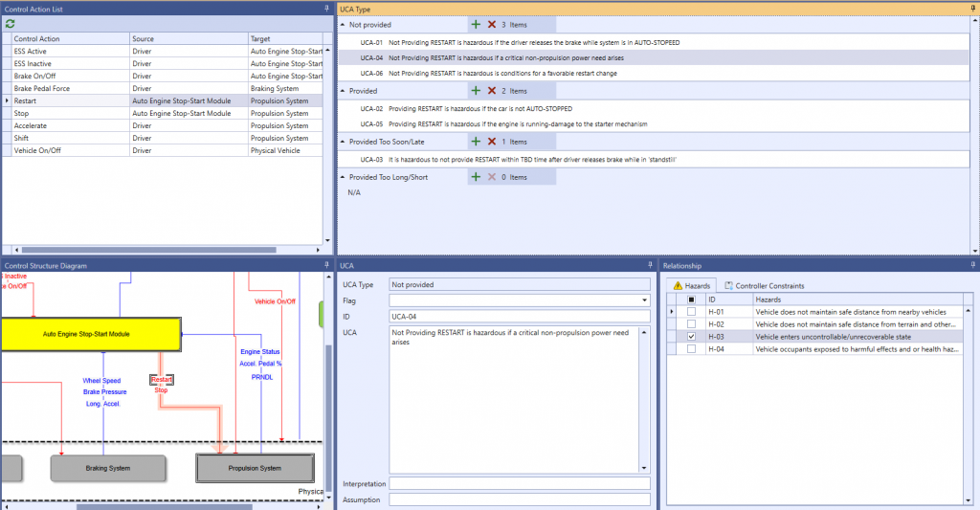Pin the Relationship panel
This screenshot has height=510, width=980.
point(972,265)
